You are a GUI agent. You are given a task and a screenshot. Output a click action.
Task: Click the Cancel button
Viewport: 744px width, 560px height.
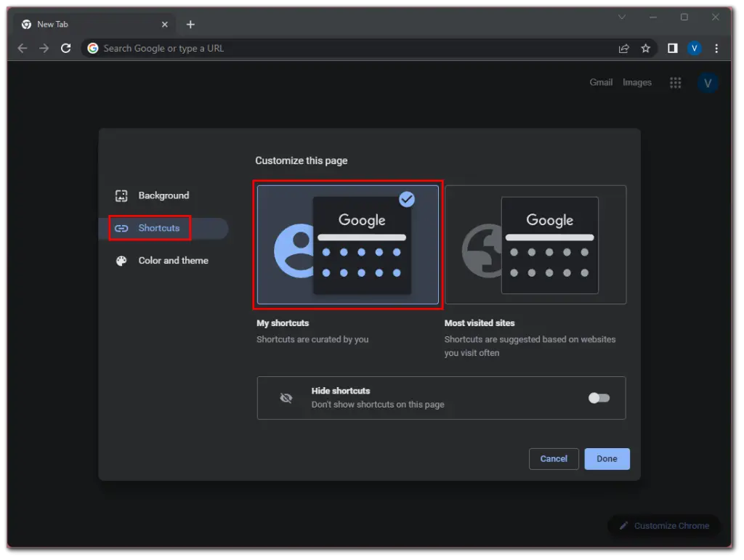coord(554,459)
